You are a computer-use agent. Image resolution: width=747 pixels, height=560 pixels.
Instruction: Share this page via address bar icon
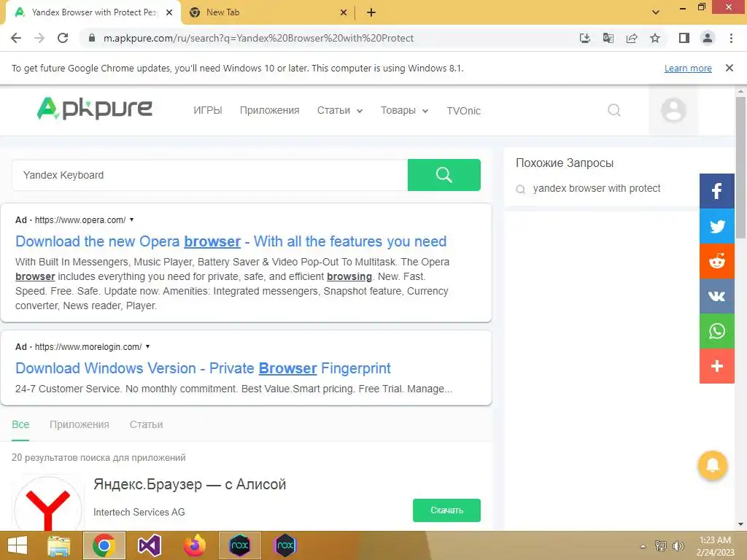coord(632,38)
